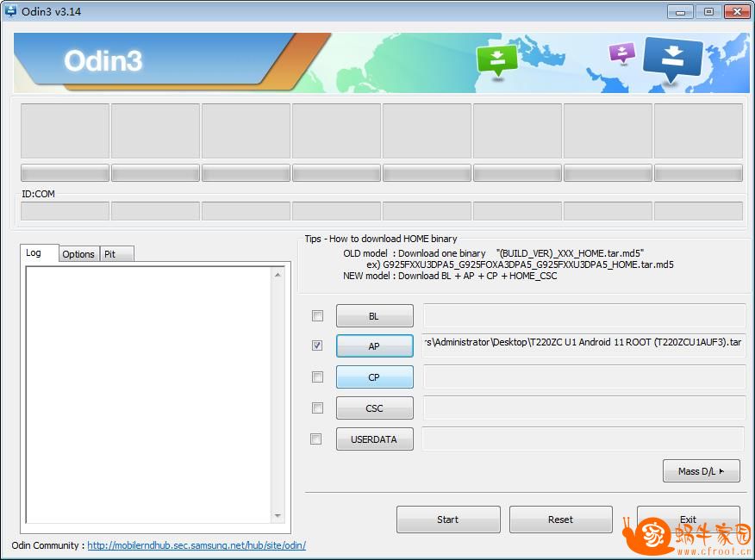
Task: Click the BL file path field
Action: [584, 316]
